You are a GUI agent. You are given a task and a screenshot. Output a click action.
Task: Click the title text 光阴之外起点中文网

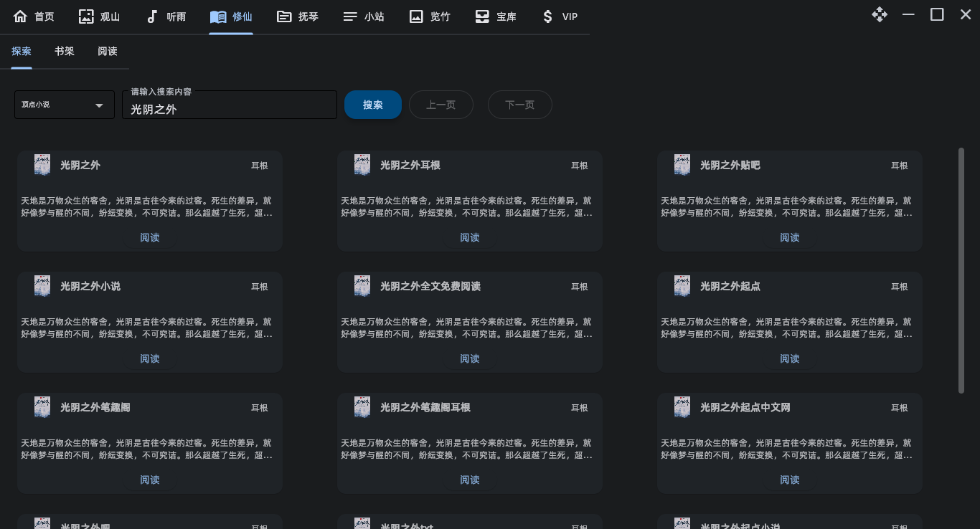tap(745, 407)
